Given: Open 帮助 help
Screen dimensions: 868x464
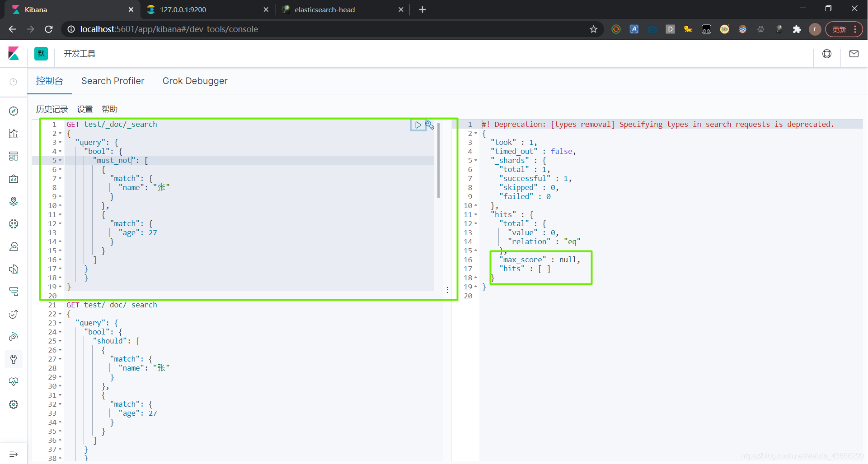Looking at the screenshot, I should (109, 109).
